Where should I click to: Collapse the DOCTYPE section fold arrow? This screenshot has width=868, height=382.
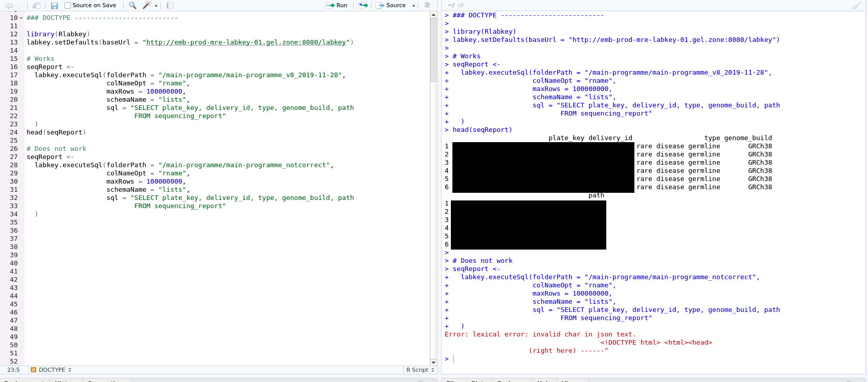pyautogui.click(x=21, y=18)
